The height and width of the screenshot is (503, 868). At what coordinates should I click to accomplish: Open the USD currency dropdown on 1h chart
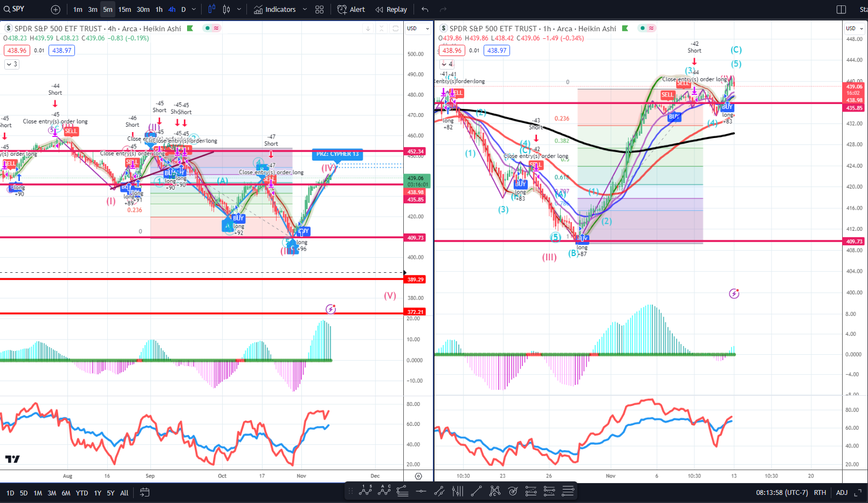click(x=855, y=28)
